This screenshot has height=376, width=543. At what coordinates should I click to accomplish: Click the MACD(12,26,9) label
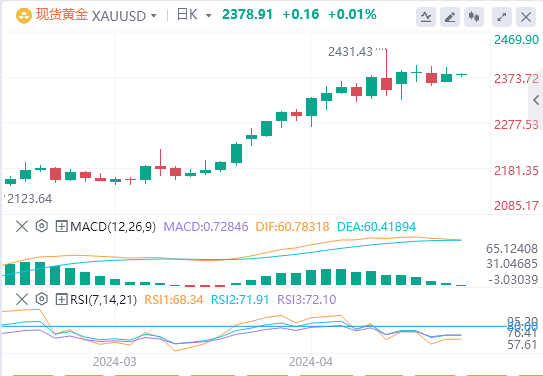[x=113, y=227]
